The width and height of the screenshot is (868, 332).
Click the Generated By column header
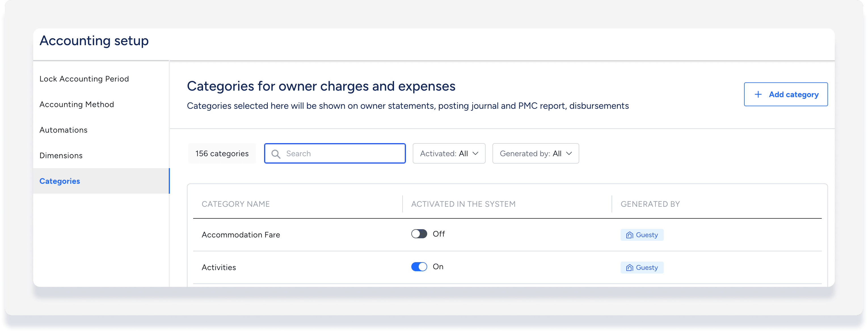pyautogui.click(x=650, y=204)
